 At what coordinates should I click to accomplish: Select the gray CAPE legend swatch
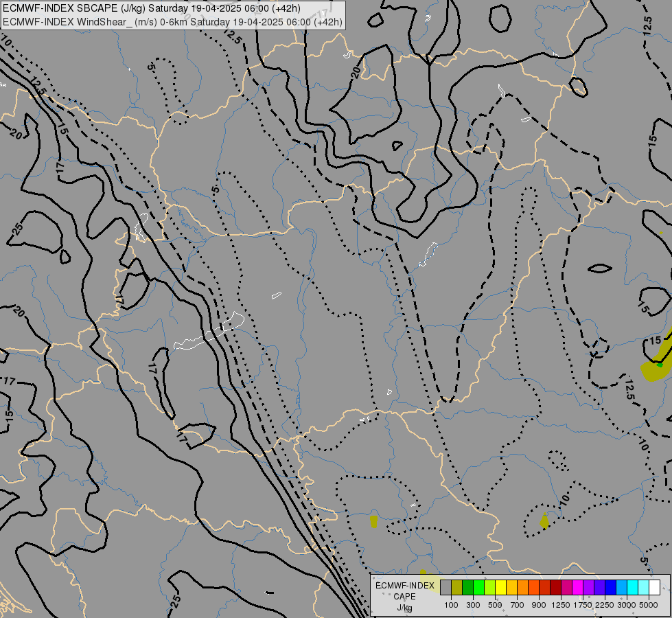pos(445,588)
